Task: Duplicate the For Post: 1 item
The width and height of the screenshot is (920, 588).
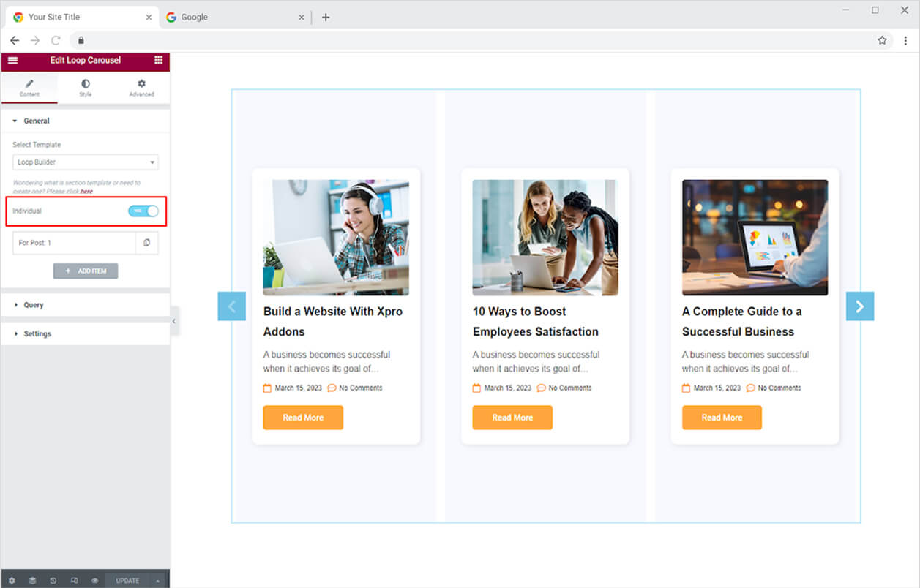Action: click(146, 243)
